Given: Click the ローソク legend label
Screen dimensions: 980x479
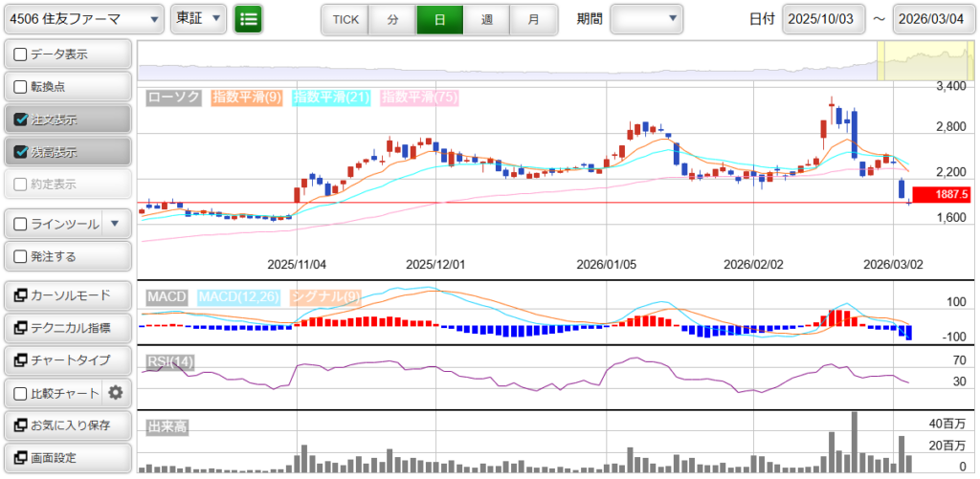Looking at the screenshot, I should [173, 98].
